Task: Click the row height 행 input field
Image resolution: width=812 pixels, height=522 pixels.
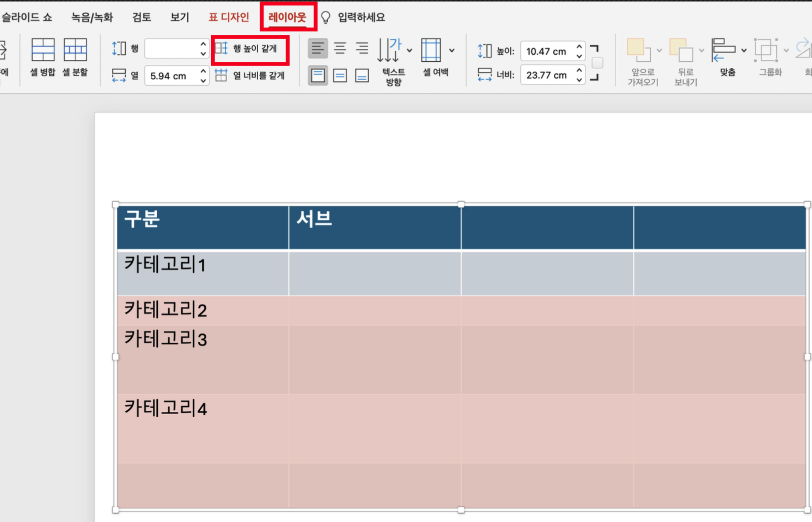Action: coord(172,48)
